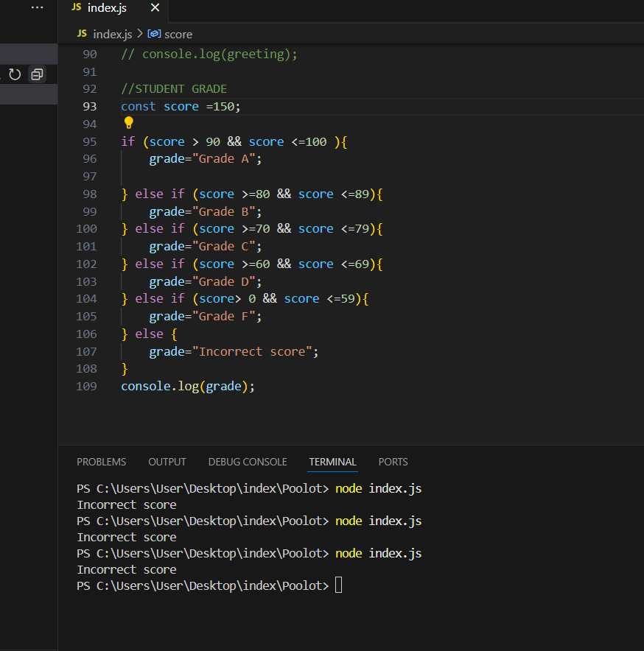Click the JS file icon in breadcrumb
The width and height of the screenshot is (644, 651).
point(82,34)
